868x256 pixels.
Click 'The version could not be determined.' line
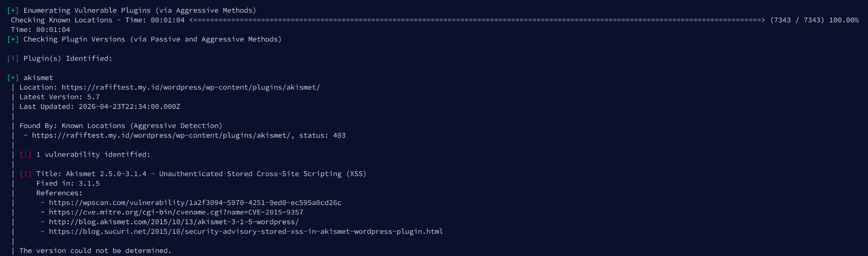95,250
